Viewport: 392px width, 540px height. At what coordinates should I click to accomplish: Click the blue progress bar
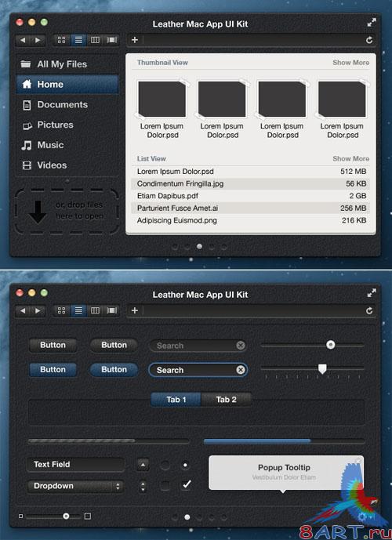[x=284, y=441]
